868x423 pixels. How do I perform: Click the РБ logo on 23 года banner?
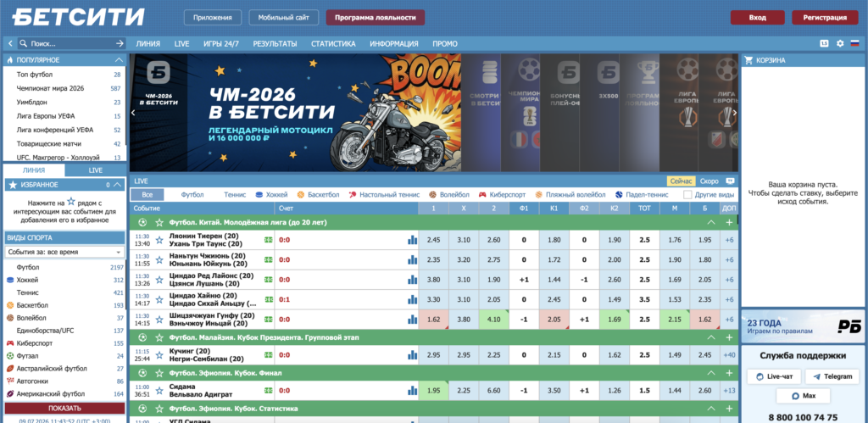[x=849, y=326]
